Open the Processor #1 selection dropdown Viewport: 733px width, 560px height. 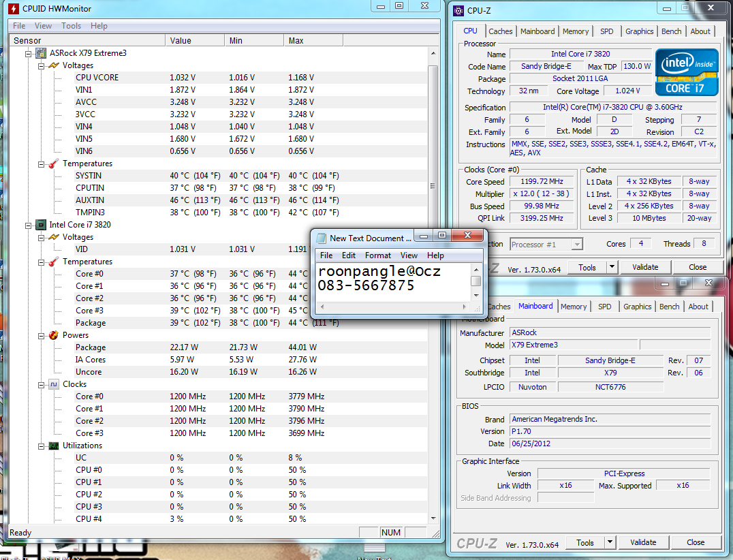coord(576,244)
